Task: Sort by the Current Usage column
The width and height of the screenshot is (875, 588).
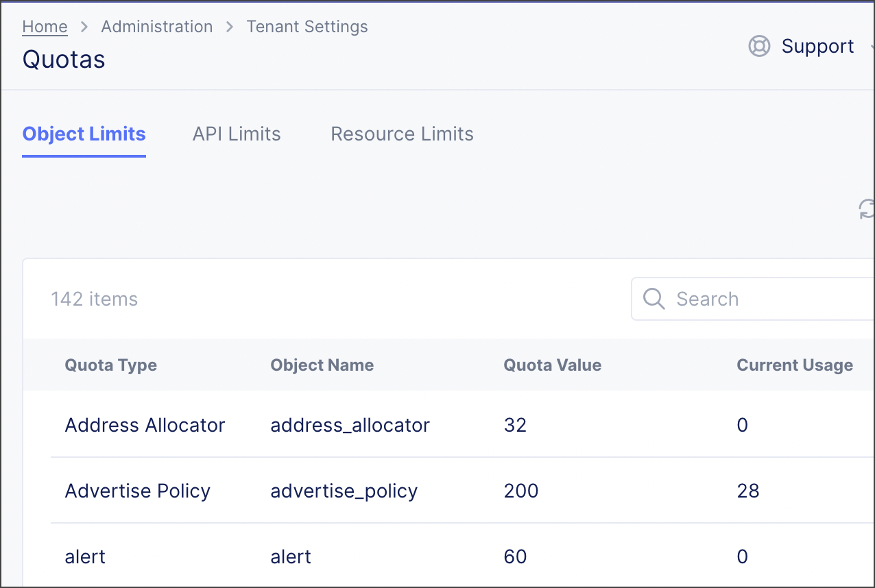Action: 794,365
